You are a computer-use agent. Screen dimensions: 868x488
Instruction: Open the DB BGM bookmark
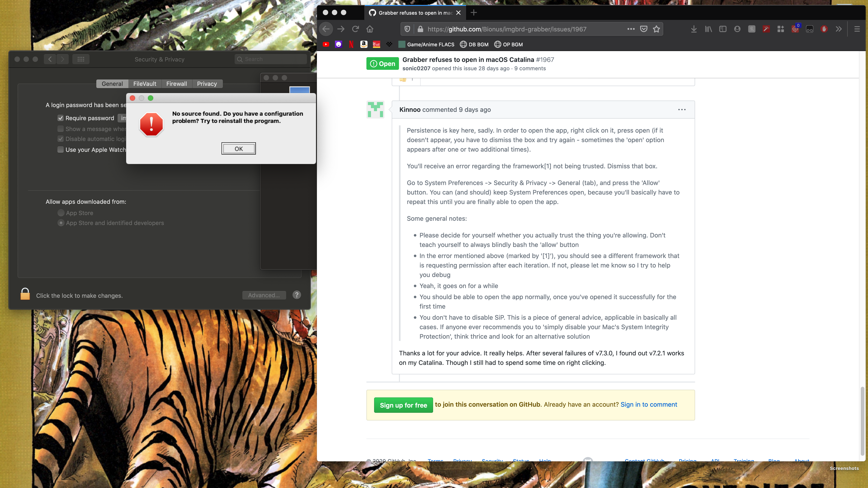click(474, 44)
